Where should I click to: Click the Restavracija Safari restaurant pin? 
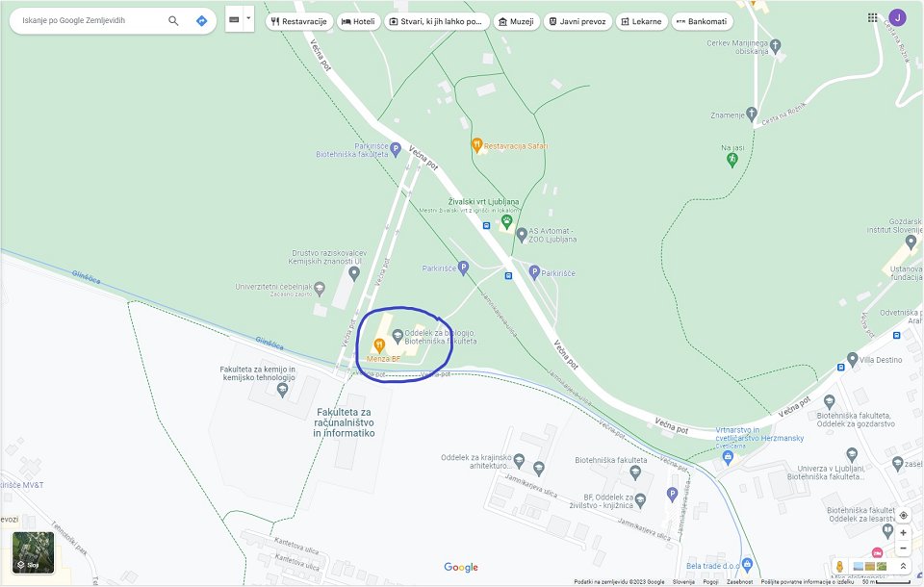[476, 145]
